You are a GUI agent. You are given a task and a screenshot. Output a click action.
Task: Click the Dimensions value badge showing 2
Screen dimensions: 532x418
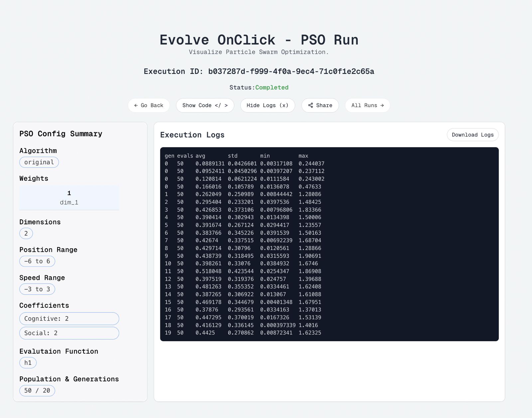pos(26,233)
